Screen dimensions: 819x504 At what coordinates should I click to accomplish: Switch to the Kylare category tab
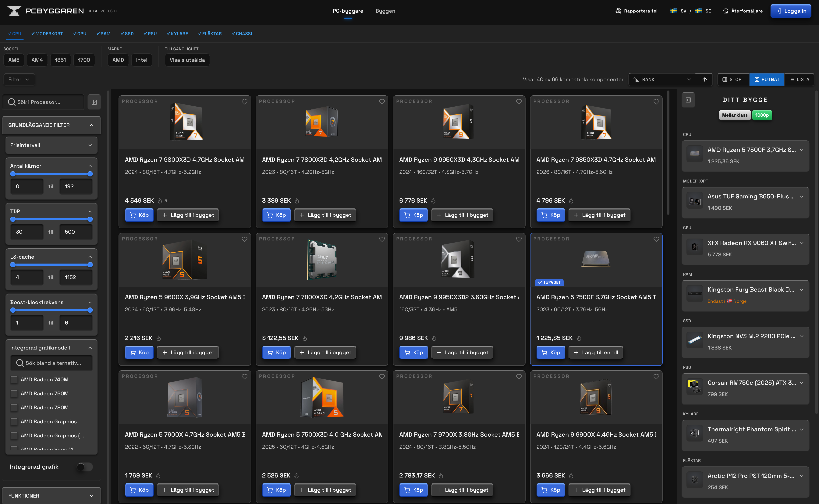(177, 34)
